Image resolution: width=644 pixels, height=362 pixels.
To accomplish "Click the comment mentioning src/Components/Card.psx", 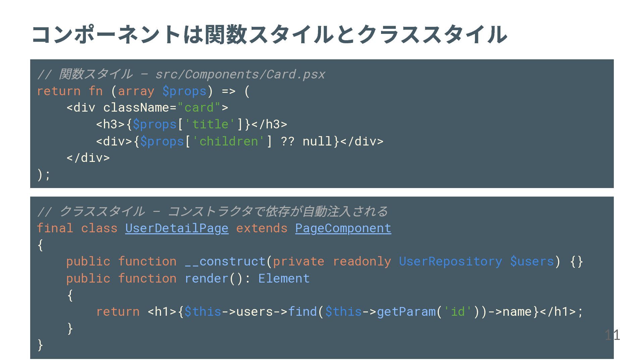I will click(x=181, y=74).
